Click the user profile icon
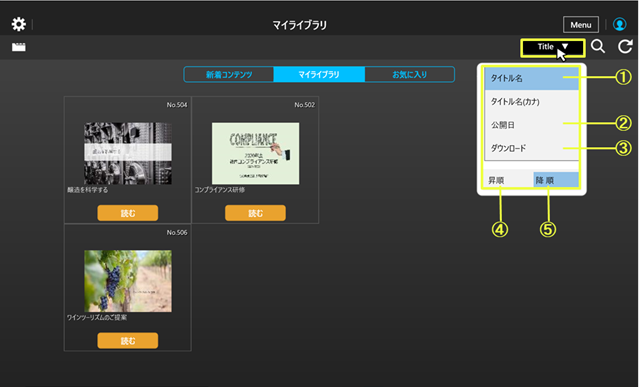This screenshot has height=387, width=642. [619, 24]
